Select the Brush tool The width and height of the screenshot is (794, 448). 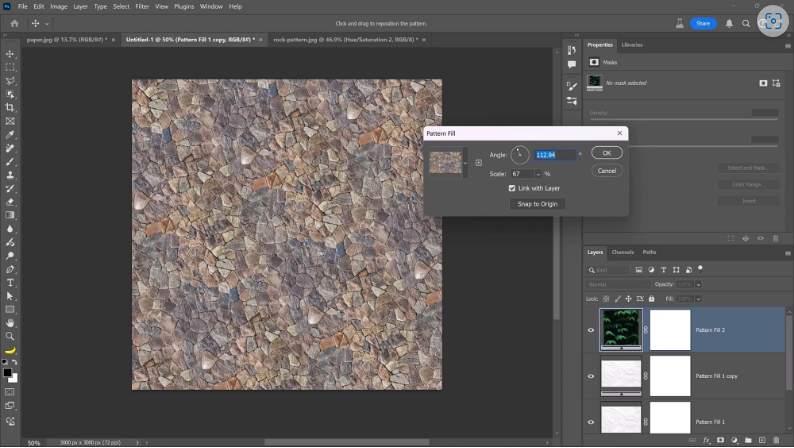pos(10,161)
